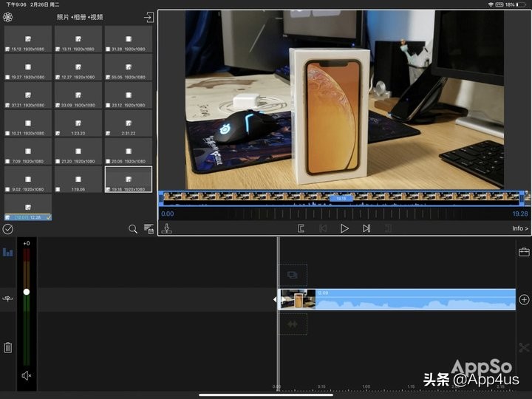Click the preview filmstrip scrubber
The height and width of the screenshot is (399, 532).
pyautogui.click(x=341, y=199)
